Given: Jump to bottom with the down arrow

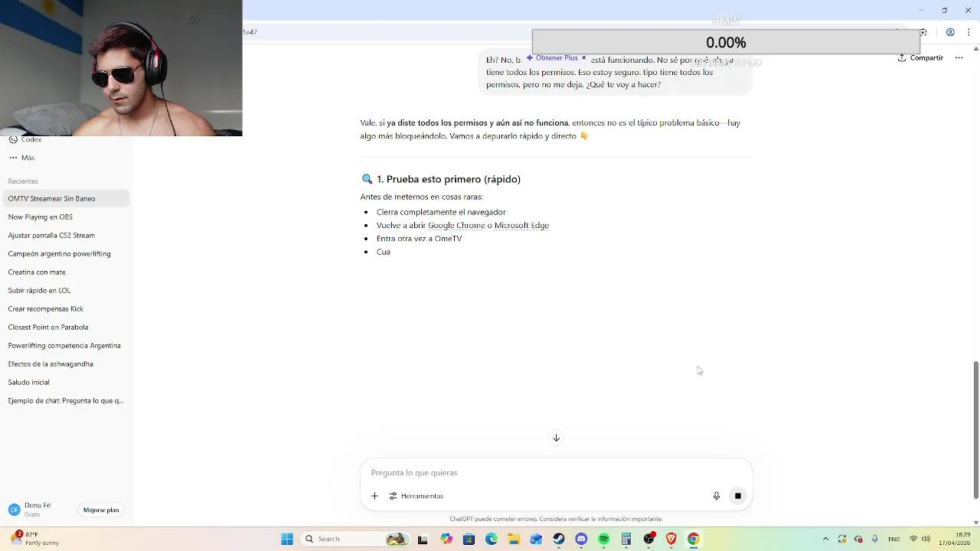Looking at the screenshot, I should pos(557,438).
